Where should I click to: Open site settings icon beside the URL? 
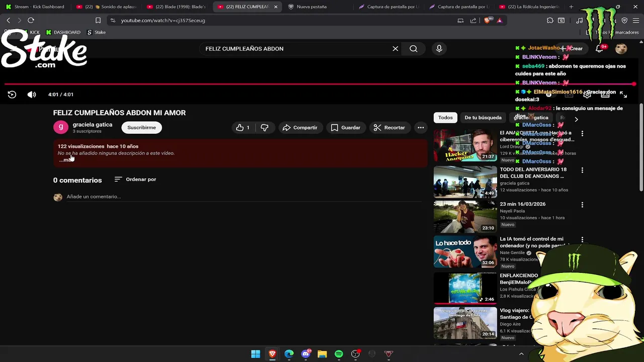point(113,21)
